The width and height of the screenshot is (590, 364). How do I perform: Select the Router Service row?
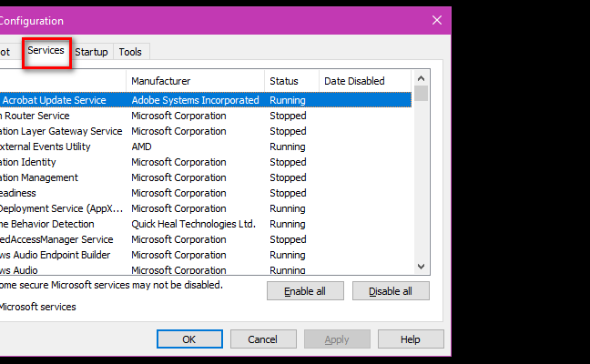(206, 116)
